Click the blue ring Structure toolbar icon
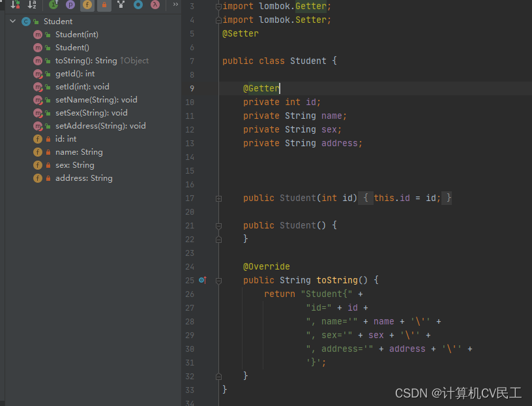 tap(138, 5)
